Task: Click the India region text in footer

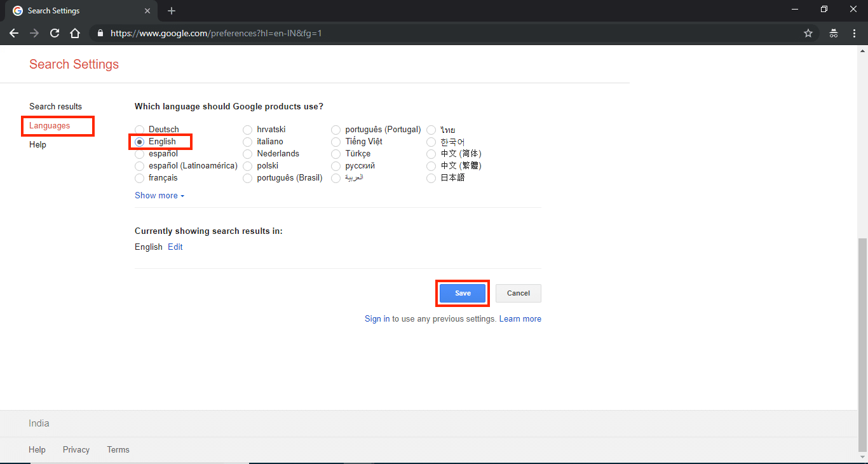Action: click(x=39, y=423)
